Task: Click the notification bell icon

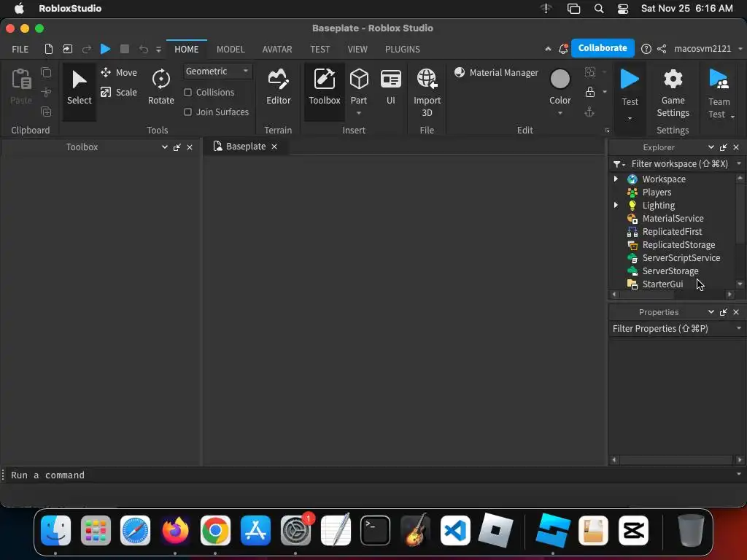Action: point(563,49)
